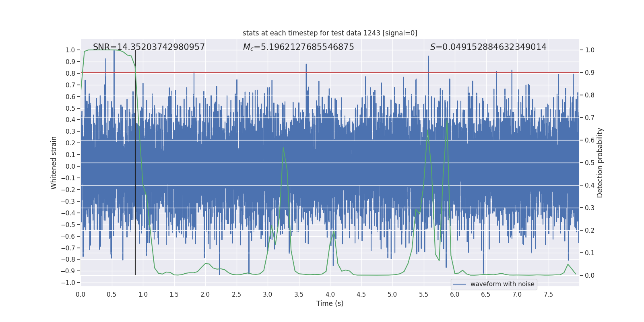Click the 'Detection probability' axis label
This screenshot has width=644, height=322.
click(600, 163)
